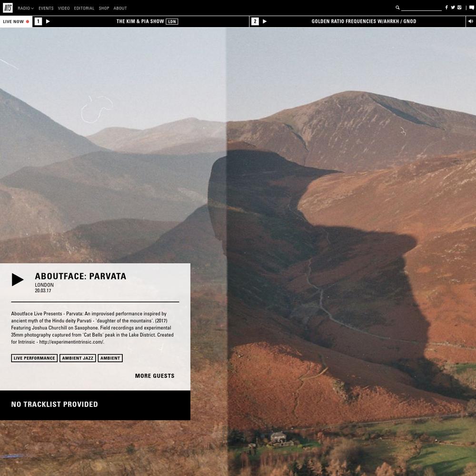This screenshot has width=476, height=476.
Task: Open the Editorial section
Action: pos(84,8)
